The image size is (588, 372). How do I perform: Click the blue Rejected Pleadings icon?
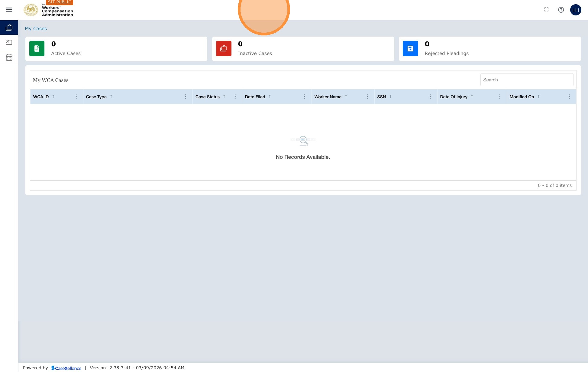click(x=410, y=48)
